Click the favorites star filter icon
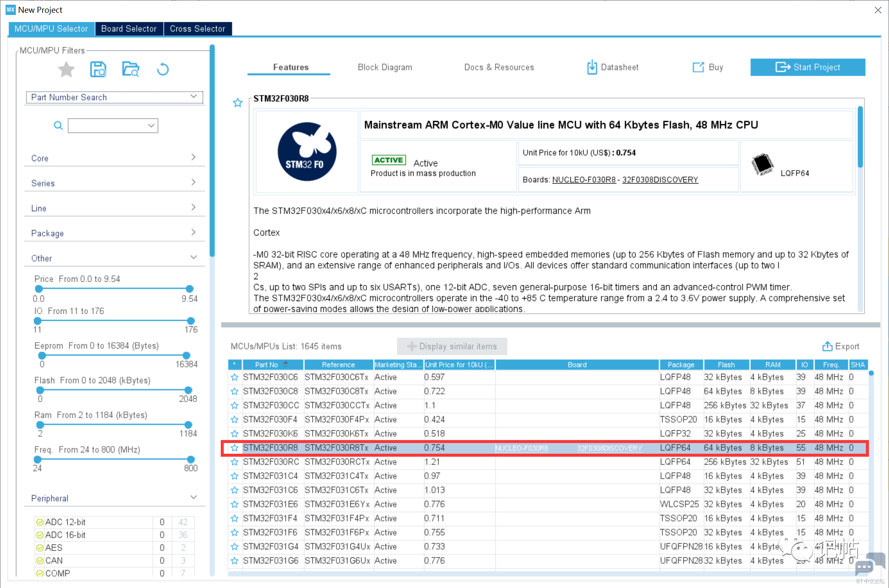 [66, 69]
